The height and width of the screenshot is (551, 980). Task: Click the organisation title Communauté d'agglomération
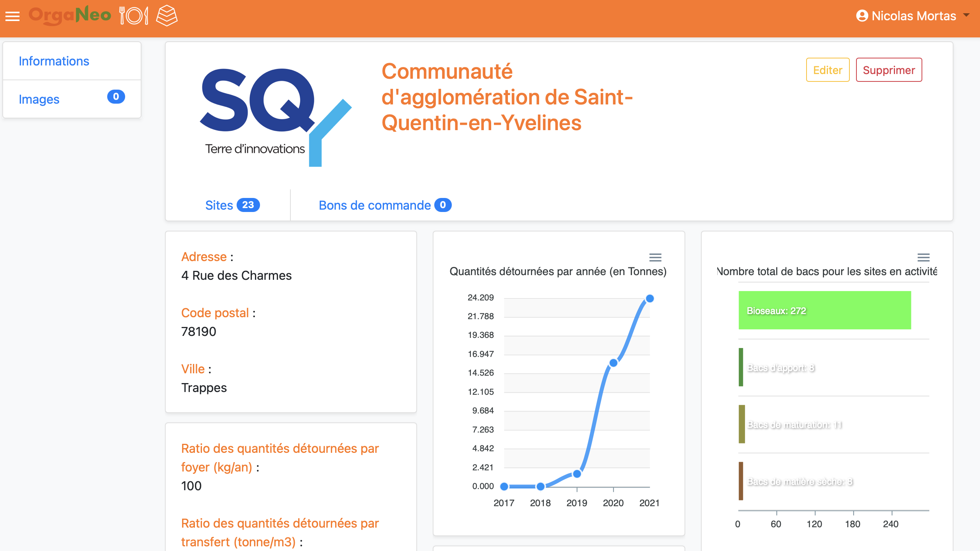[x=507, y=97]
